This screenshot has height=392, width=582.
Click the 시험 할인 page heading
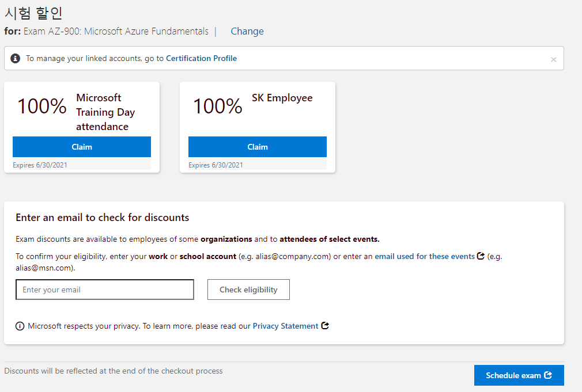[33, 13]
